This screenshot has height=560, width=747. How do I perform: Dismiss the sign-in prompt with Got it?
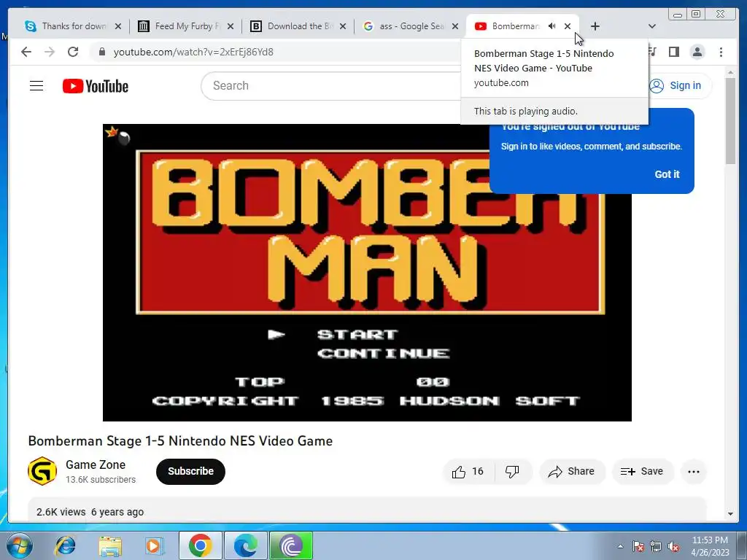click(667, 174)
